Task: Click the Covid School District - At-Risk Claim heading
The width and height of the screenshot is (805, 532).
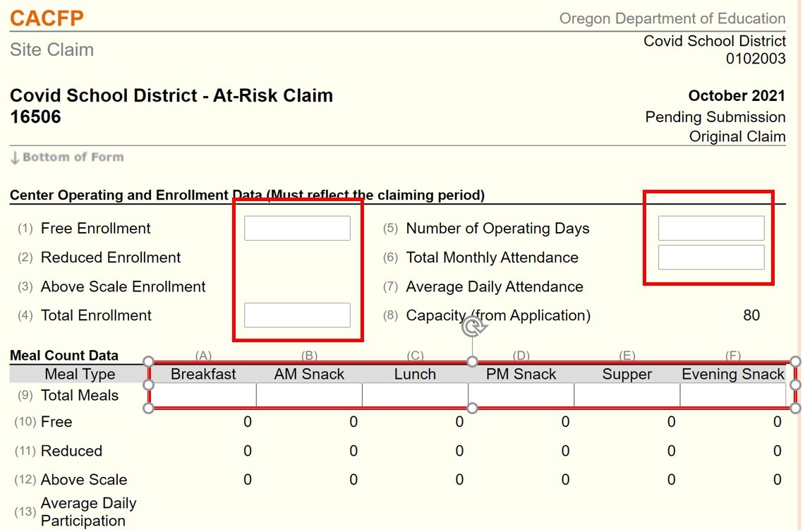Action: pyautogui.click(x=171, y=95)
